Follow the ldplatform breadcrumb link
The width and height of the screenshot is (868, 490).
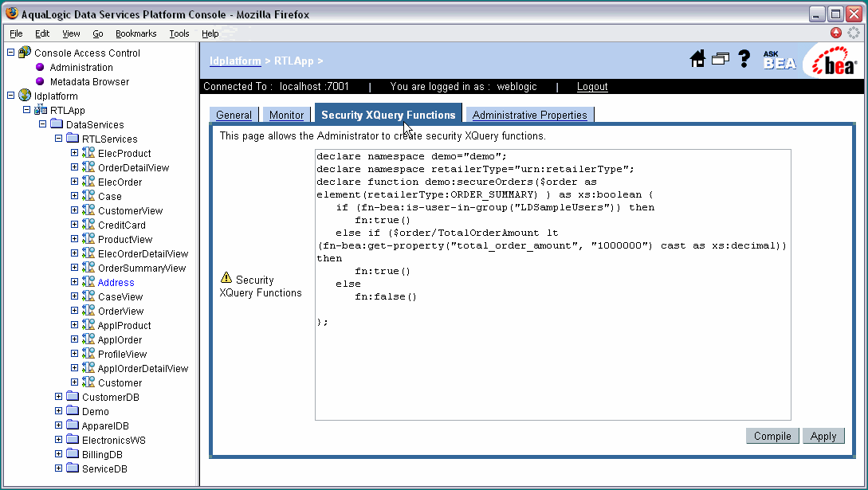[x=234, y=61]
